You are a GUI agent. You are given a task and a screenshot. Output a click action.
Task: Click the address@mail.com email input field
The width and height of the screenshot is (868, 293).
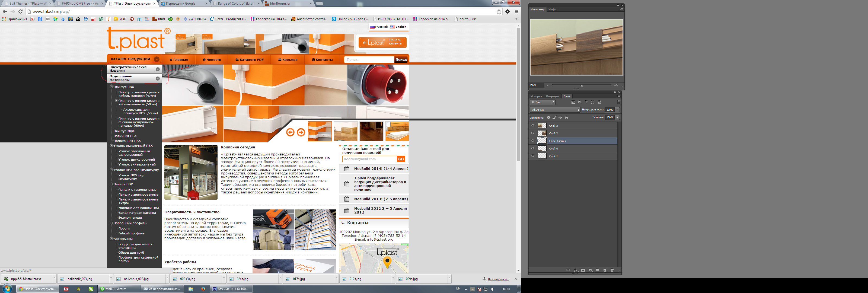pos(369,159)
